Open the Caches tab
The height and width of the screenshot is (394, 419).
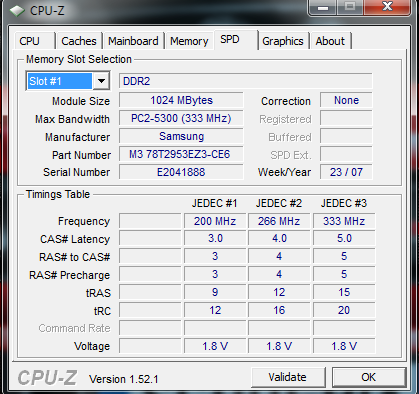(79, 41)
